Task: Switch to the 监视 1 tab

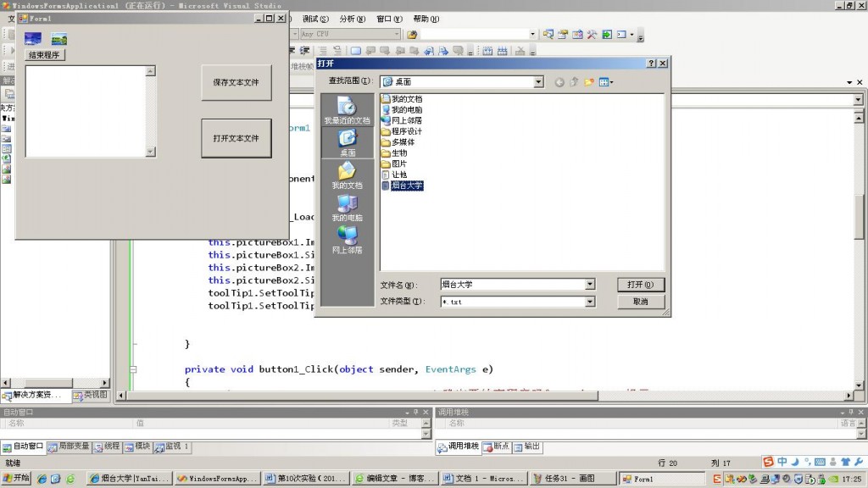Action: pos(172,446)
